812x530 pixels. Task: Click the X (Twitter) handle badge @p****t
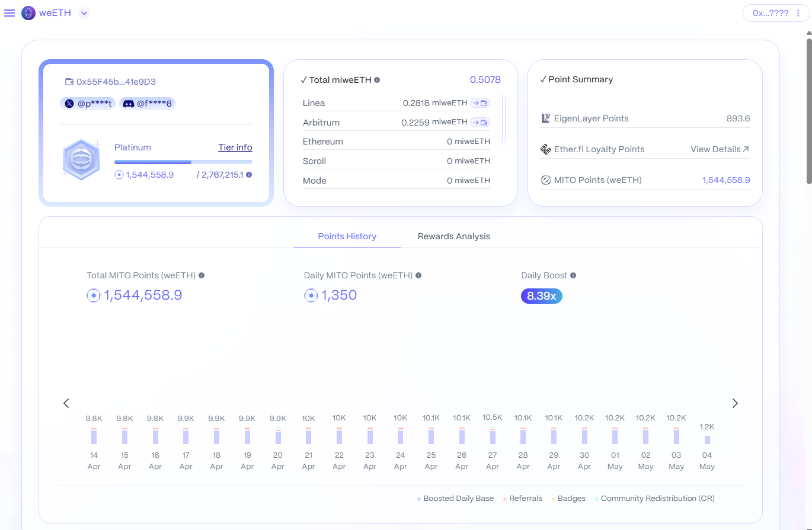point(88,104)
